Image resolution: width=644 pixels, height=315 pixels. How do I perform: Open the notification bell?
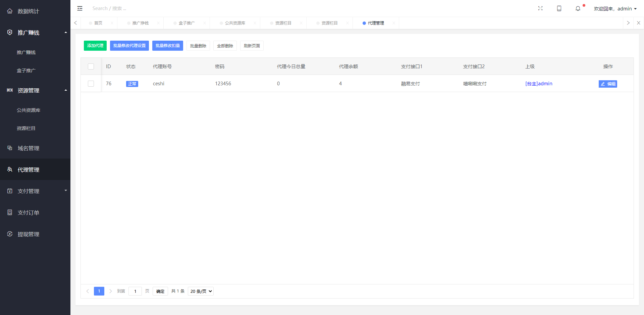(578, 8)
